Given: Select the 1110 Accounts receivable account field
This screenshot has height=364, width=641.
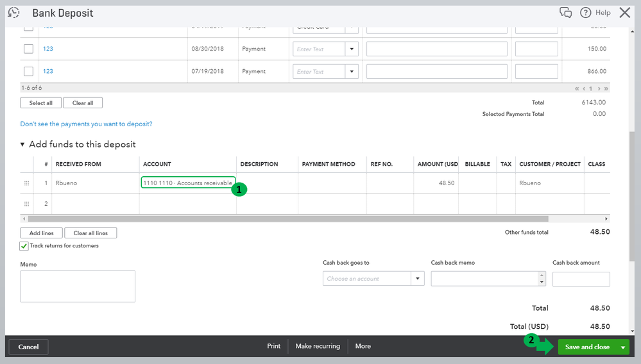Looking at the screenshot, I should (x=188, y=183).
